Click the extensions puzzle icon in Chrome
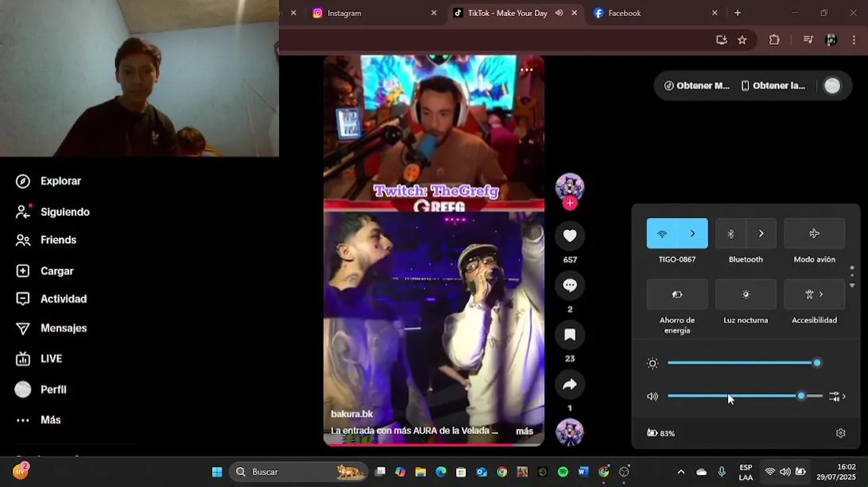The height and width of the screenshot is (487, 868). (774, 40)
